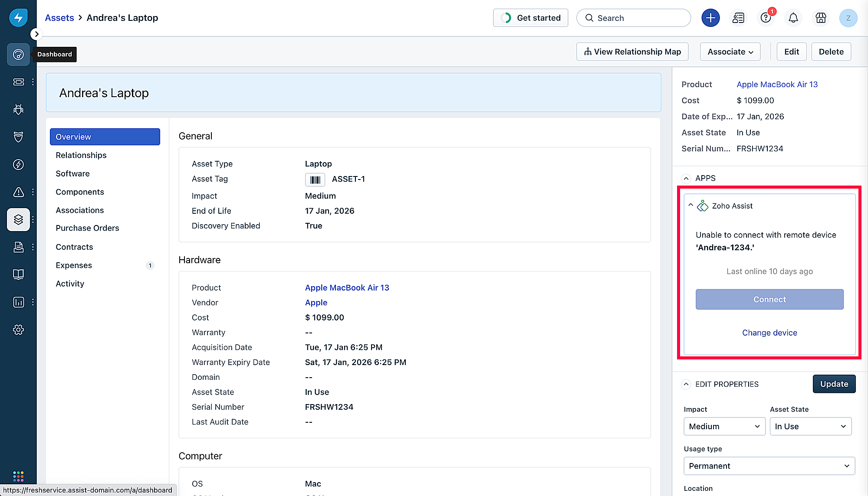
Task: Open the Dashboard icon in sidebar
Action: tap(18, 54)
